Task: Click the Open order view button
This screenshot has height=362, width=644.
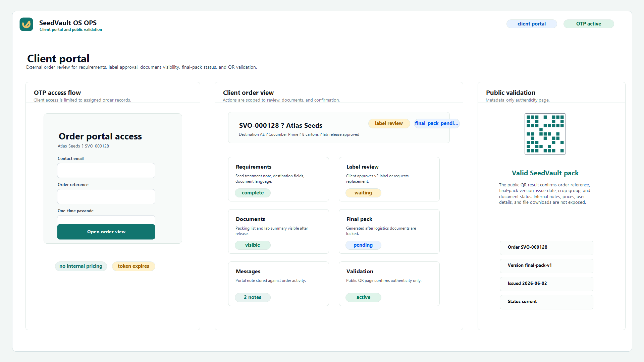Action: point(106,232)
